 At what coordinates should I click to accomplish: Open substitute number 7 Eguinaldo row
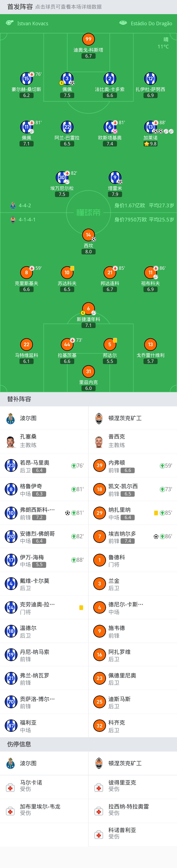point(133,536)
